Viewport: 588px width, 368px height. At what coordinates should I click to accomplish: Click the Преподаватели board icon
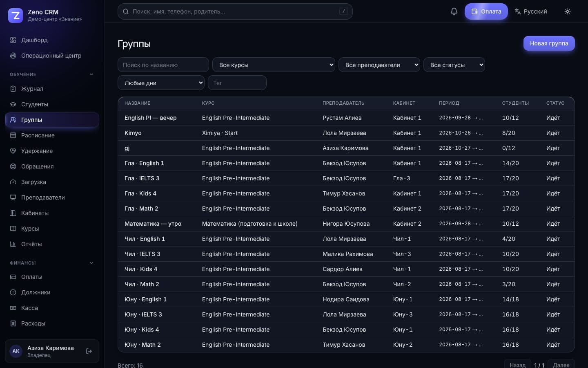[x=13, y=197]
